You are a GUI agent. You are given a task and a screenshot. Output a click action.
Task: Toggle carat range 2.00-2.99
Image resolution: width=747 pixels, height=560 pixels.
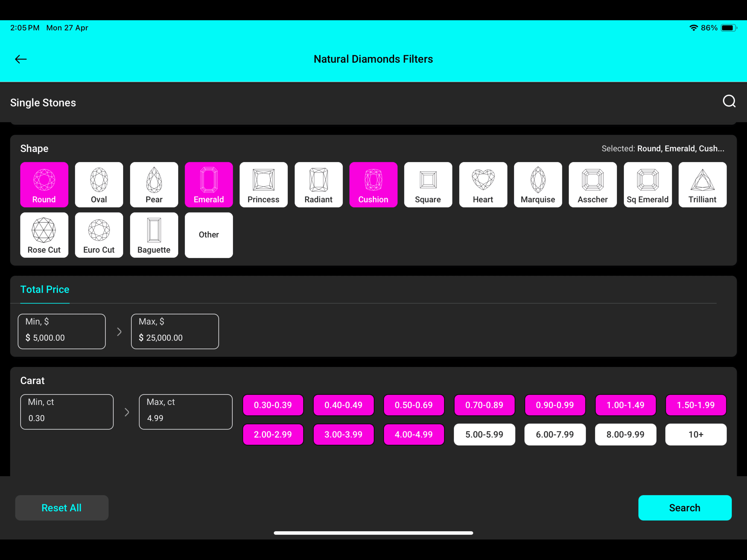coord(273,434)
